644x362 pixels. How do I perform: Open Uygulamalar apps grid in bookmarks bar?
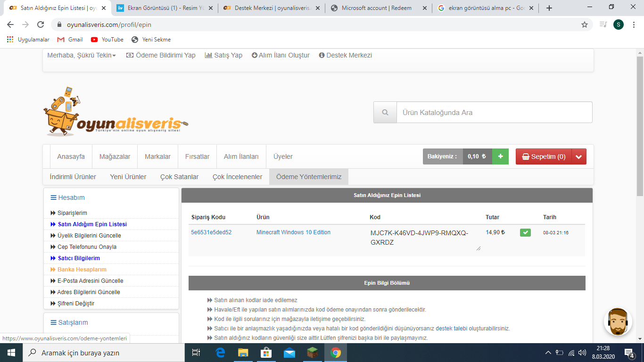coord(28,40)
